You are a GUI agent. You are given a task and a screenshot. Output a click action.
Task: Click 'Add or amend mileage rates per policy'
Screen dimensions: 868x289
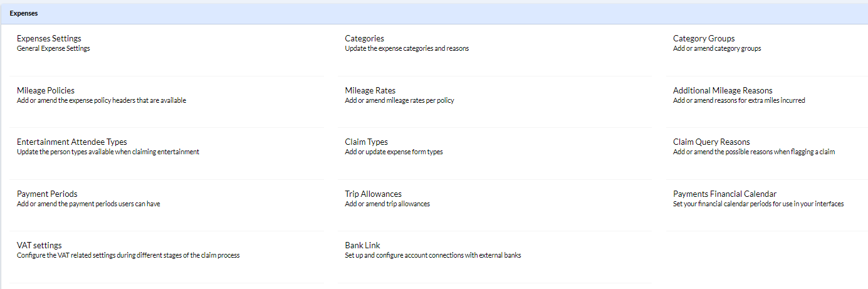pyautogui.click(x=399, y=100)
